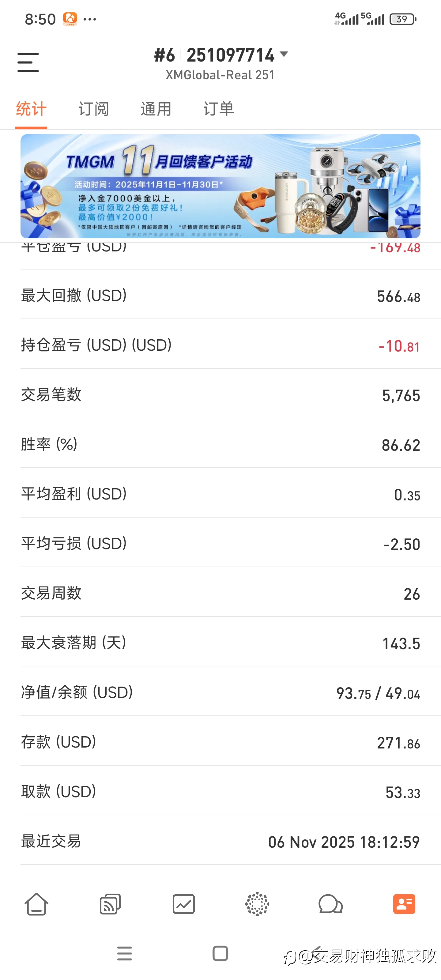The width and height of the screenshot is (441, 980).
Task: Select the 最近交易 date value
Action: tap(344, 842)
